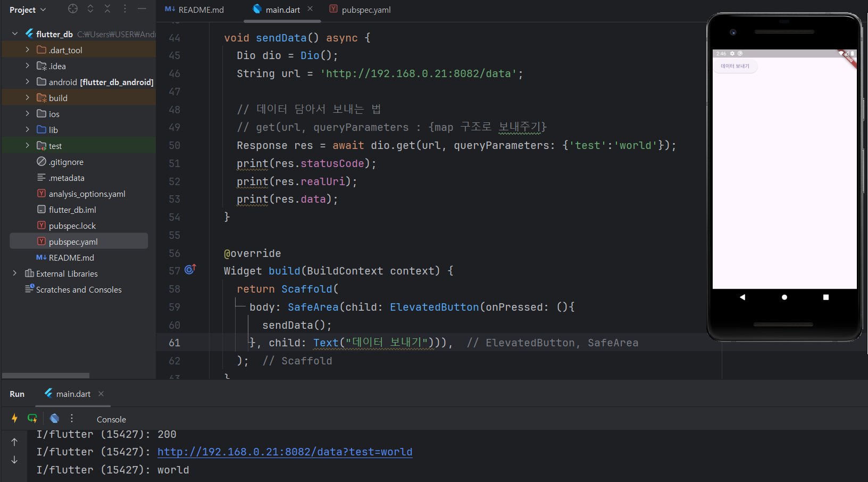868x482 pixels.
Task: Open more actions in Run toolbar
Action: tap(72, 419)
